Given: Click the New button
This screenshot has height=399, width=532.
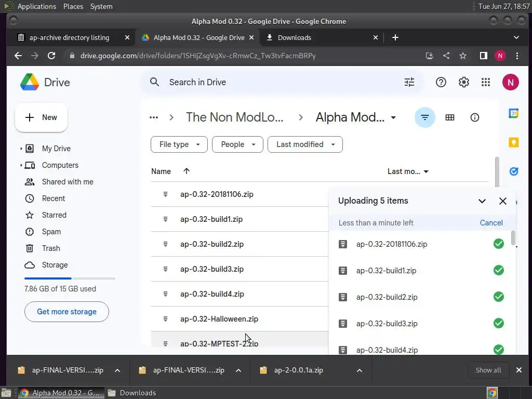Looking at the screenshot, I should [41, 117].
